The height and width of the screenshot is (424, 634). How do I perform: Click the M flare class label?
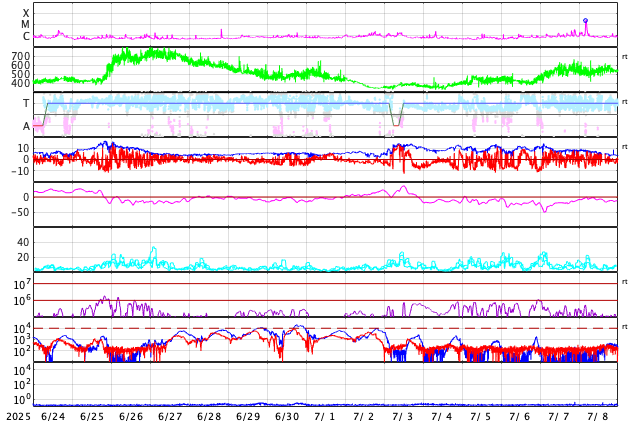point(25,24)
